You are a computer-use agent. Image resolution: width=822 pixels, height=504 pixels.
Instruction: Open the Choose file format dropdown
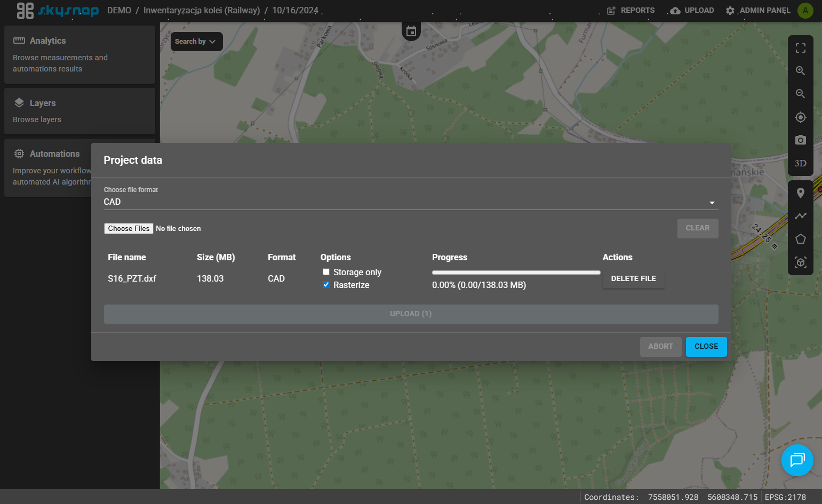tap(411, 202)
